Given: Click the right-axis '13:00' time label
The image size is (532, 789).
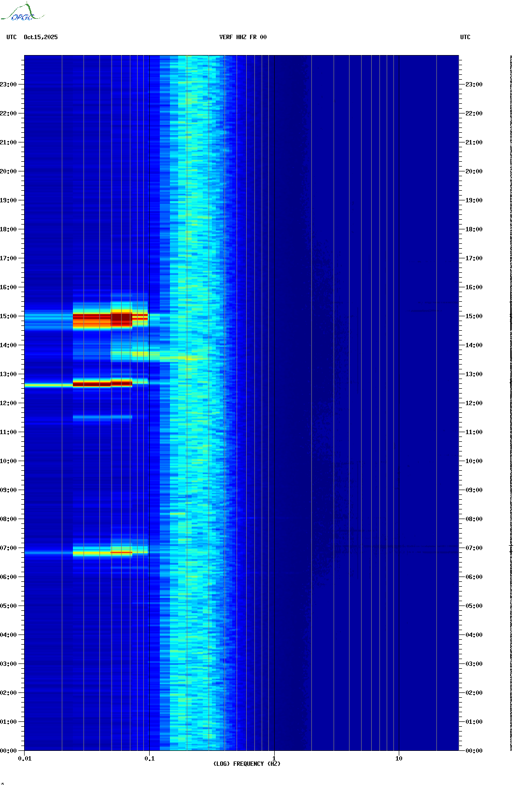Looking at the screenshot, I should 474,374.
